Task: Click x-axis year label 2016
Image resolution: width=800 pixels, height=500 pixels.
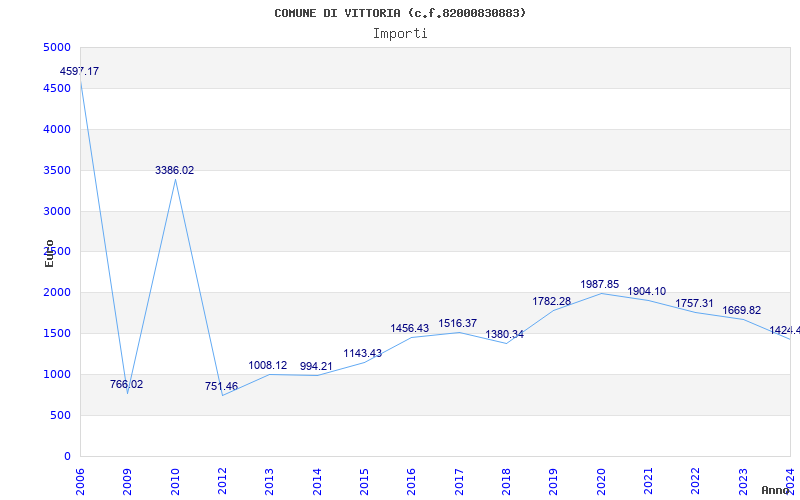Action: coord(411,481)
